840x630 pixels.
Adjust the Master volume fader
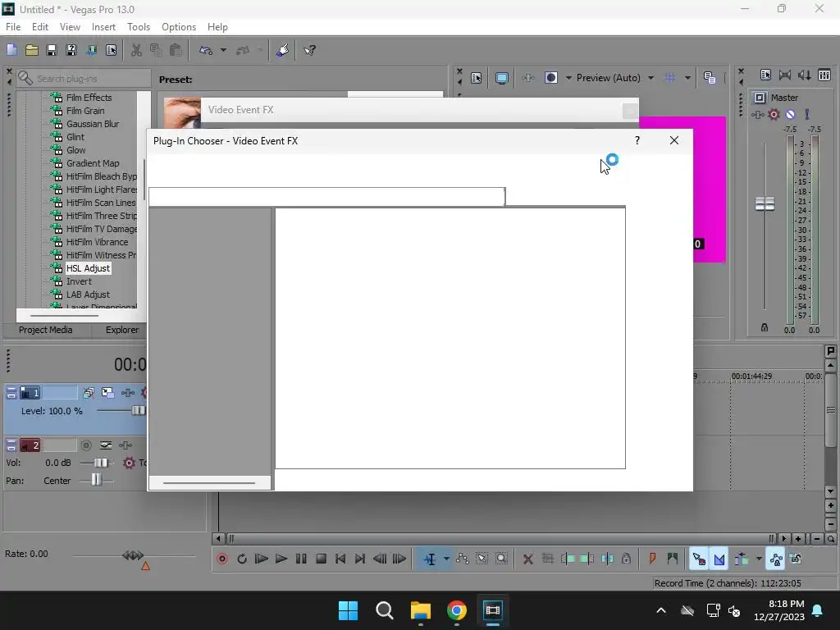[x=765, y=203]
